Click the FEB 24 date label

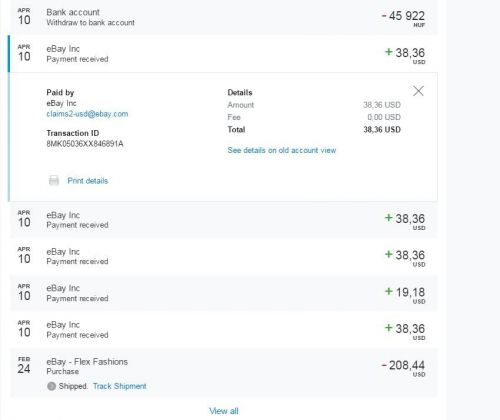point(24,365)
